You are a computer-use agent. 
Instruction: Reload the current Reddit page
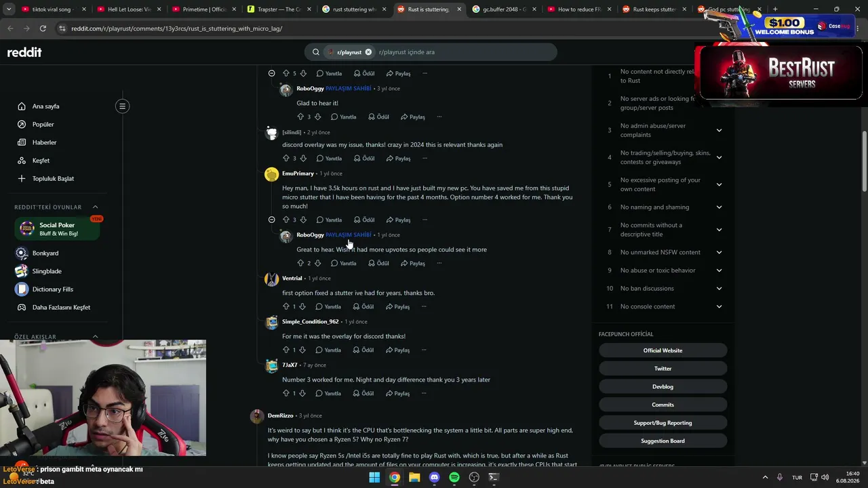pos(43,28)
